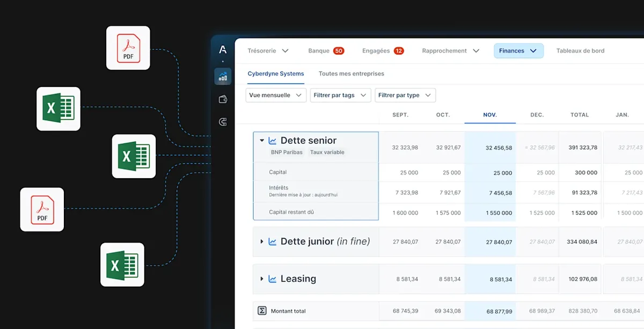Click the upper-left Excel file icon
This screenshot has height=329, width=644.
click(58, 109)
